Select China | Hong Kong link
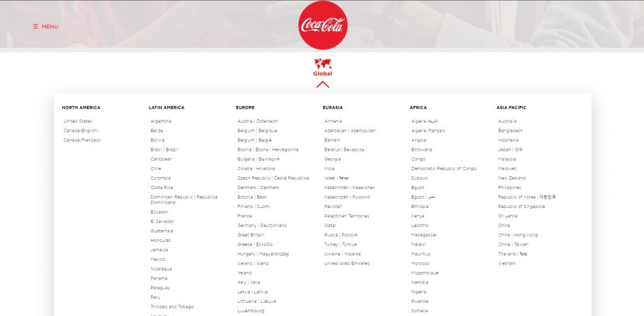644x316 pixels. [518, 235]
